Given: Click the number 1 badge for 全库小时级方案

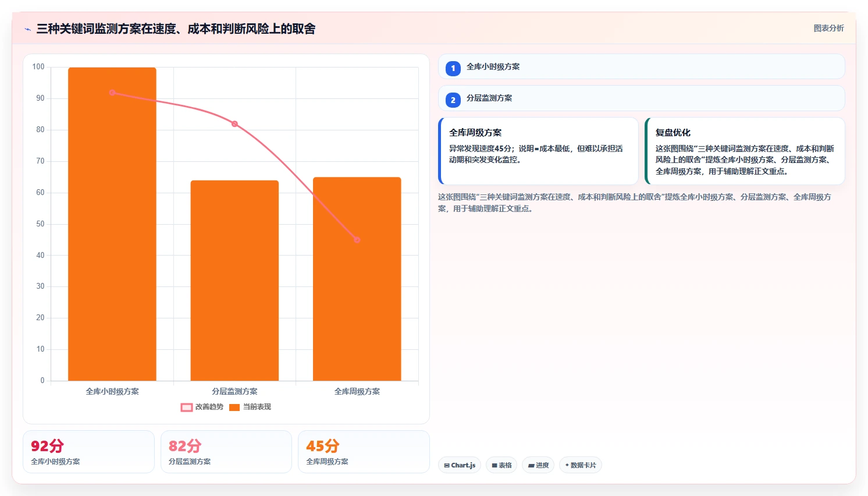Looking at the screenshot, I should click(x=453, y=68).
